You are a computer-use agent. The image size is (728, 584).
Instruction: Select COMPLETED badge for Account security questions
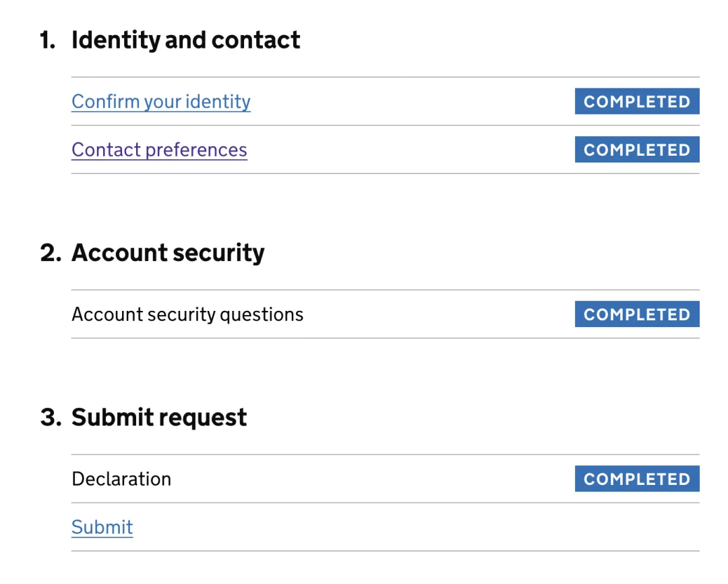pos(636,314)
